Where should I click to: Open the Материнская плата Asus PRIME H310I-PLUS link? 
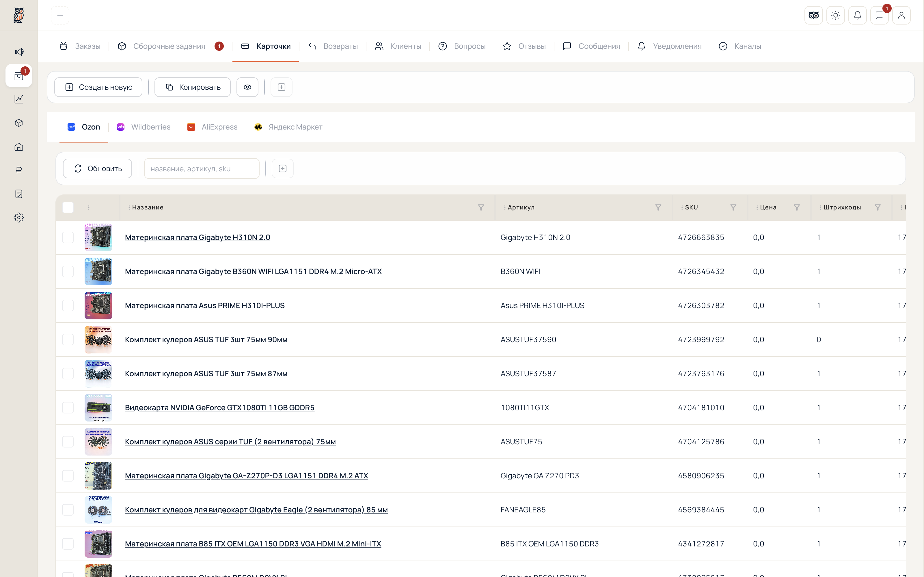(x=205, y=306)
